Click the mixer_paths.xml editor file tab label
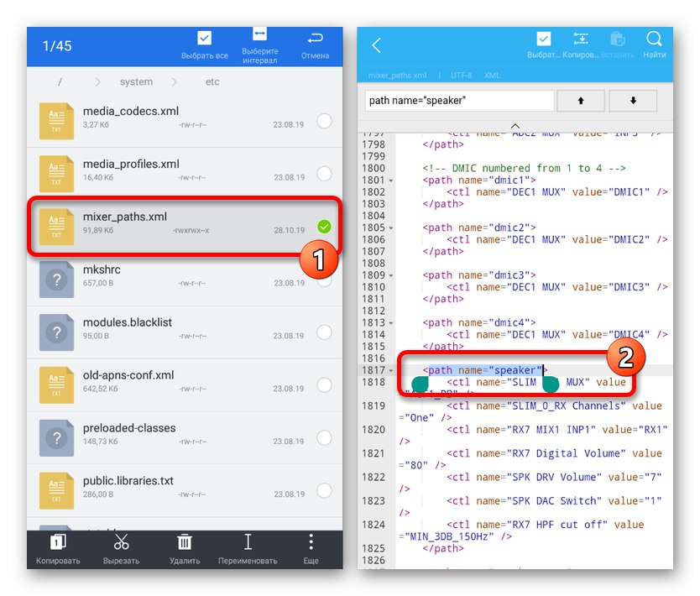Image resolution: width=700 pixels, height=596 pixels. click(397, 75)
